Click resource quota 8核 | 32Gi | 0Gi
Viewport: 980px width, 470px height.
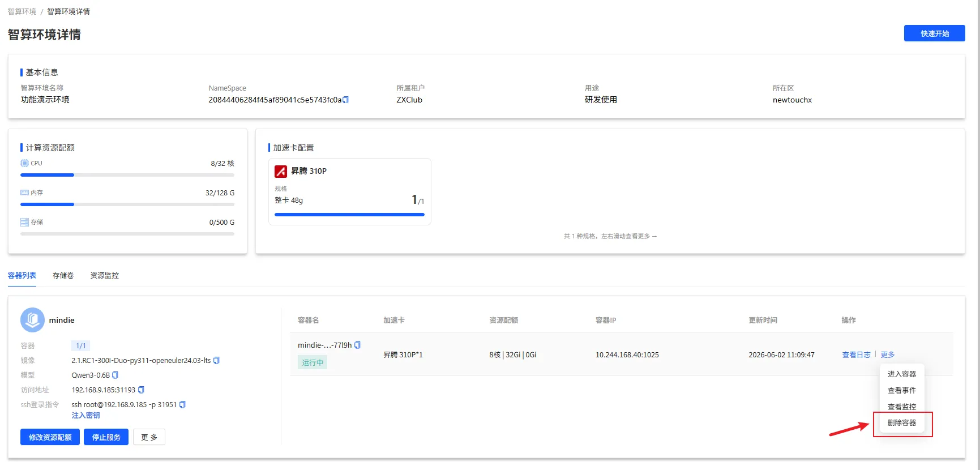pyautogui.click(x=513, y=354)
